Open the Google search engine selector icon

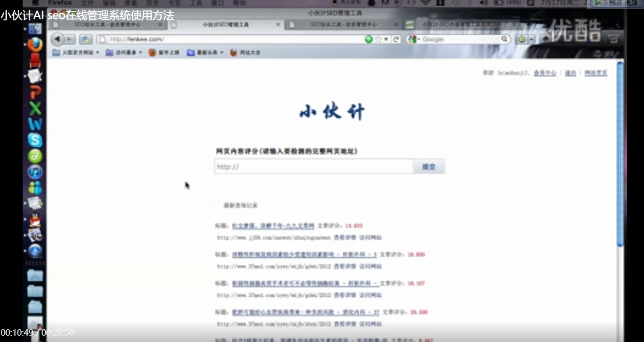[x=412, y=39]
